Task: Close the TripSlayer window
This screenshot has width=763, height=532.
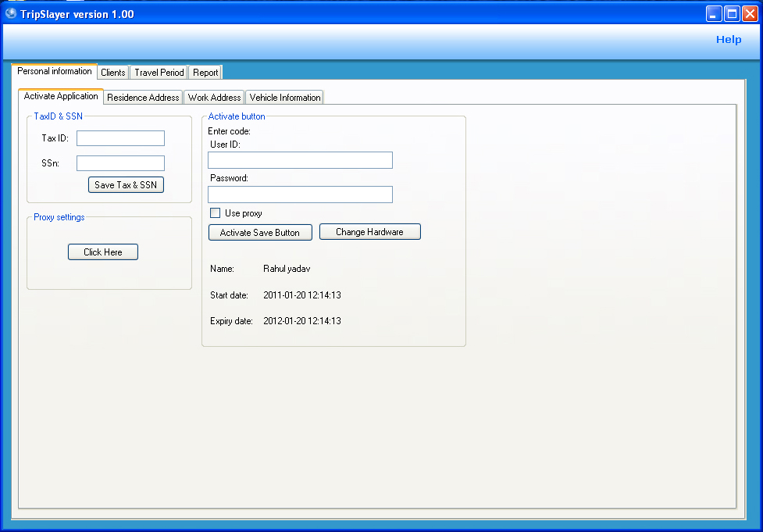Action: click(x=750, y=13)
